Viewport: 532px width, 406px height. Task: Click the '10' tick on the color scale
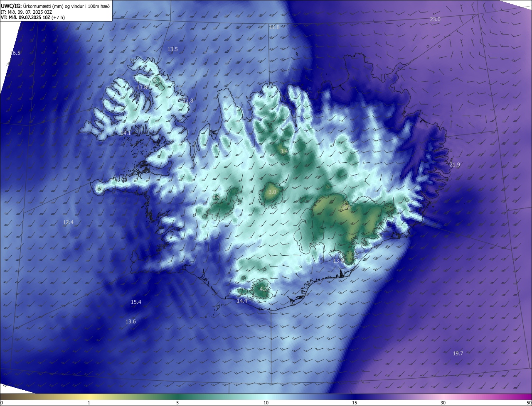click(x=266, y=403)
